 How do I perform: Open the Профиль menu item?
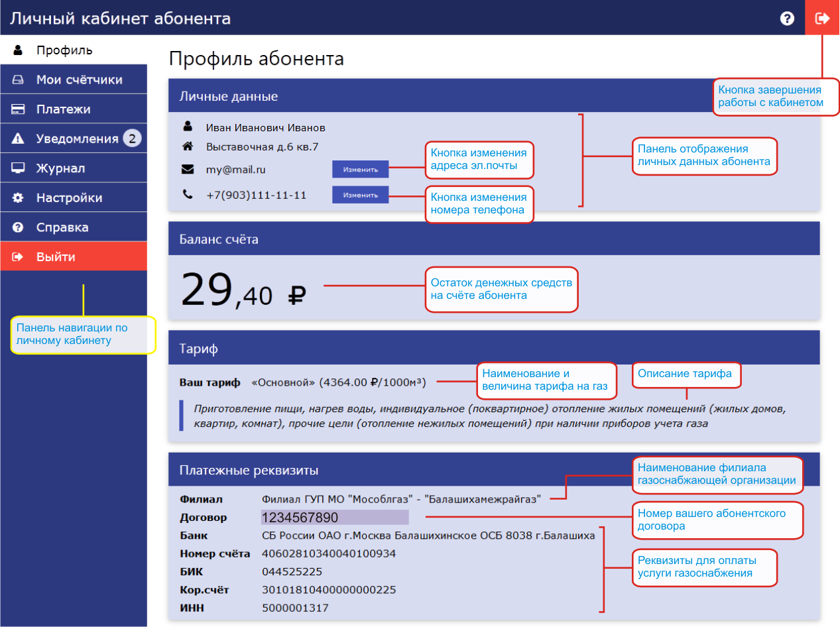64,50
